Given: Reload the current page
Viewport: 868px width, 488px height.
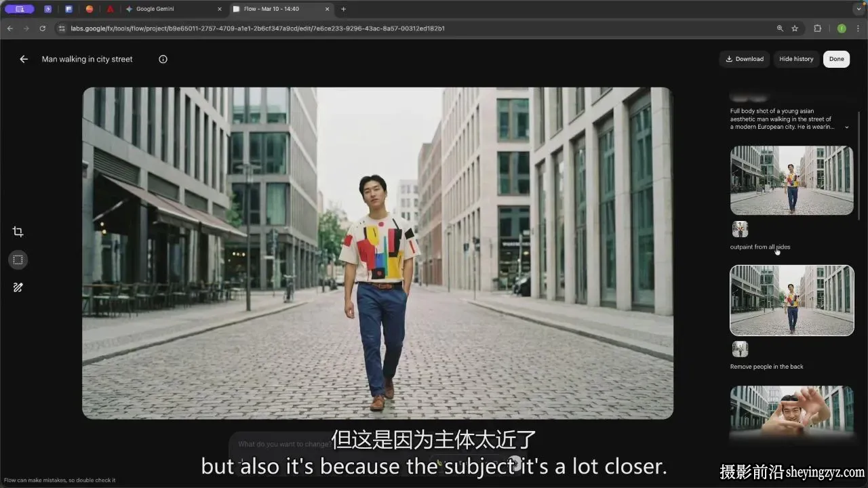Looking at the screenshot, I should (x=43, y=28).
